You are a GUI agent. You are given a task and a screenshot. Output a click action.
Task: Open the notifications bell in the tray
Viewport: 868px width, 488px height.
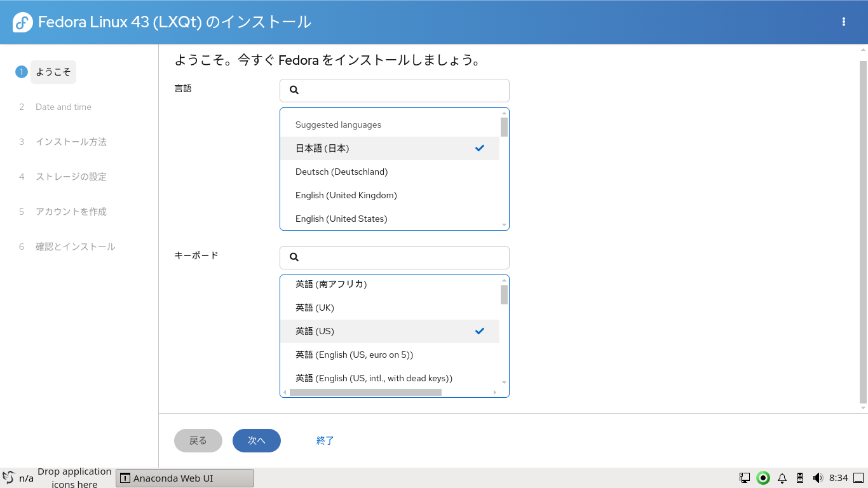coord(782,478)
